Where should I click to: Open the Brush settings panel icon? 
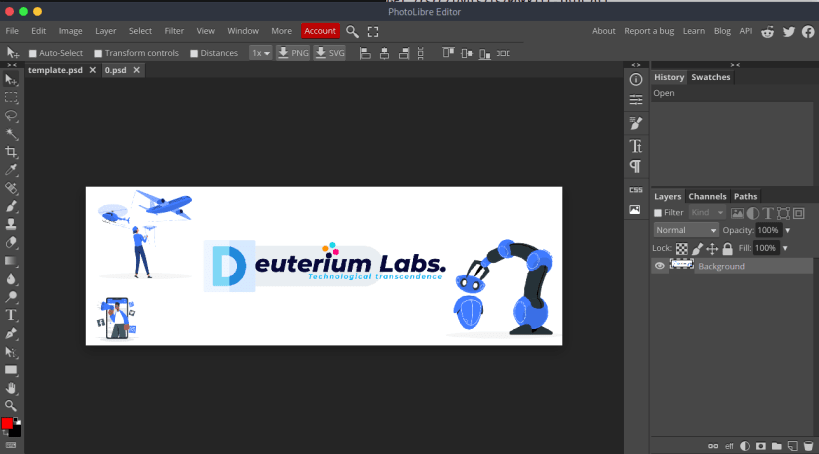coord(636,123)
